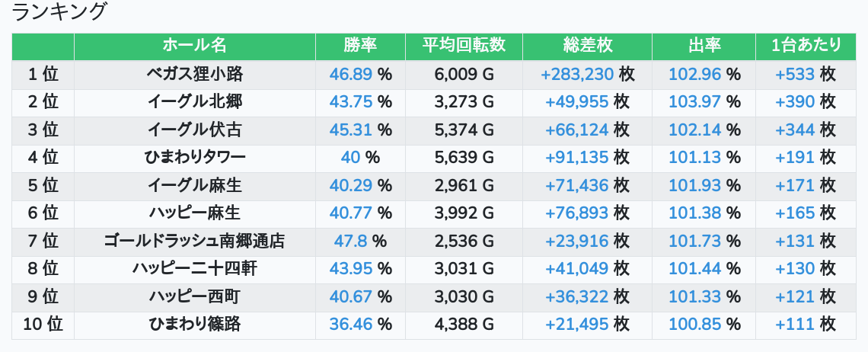Click the 1台あたり column header
Viewport: 868px width, 352px height.
(806, 46)
